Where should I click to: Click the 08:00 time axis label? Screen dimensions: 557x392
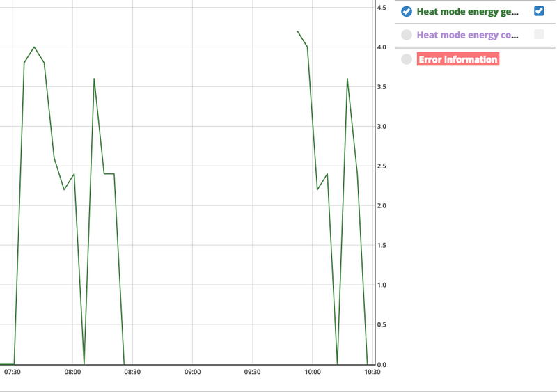(x=72, y=372)
